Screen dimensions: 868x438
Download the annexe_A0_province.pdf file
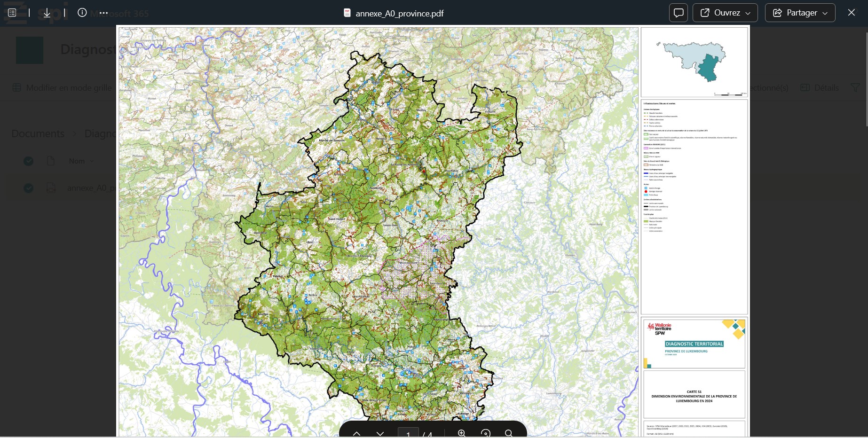click(47, 13)
